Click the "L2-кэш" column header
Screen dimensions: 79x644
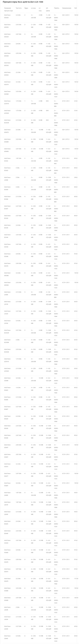[x=33, y=8]
